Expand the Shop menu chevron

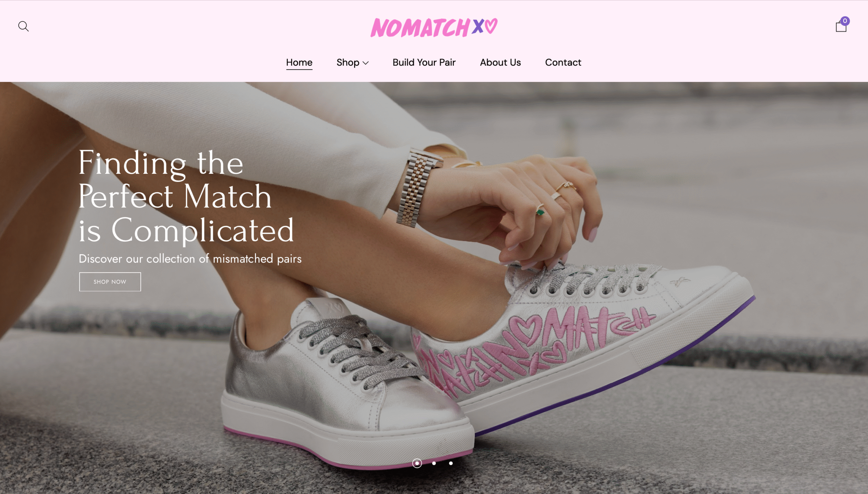[366, 63]
